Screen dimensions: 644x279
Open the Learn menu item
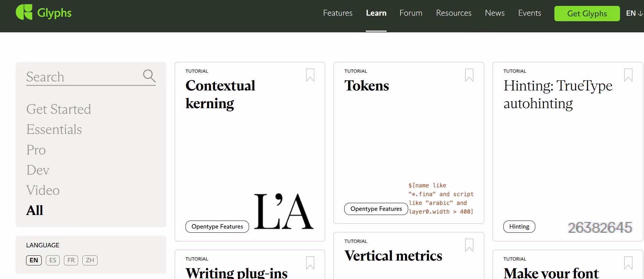(x=376, y=13)
